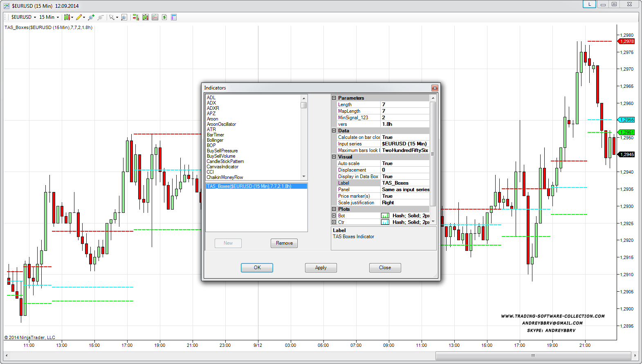642x364 pixels.
Task: Select the pencil drawing tools icon
Action: point(79,17)
